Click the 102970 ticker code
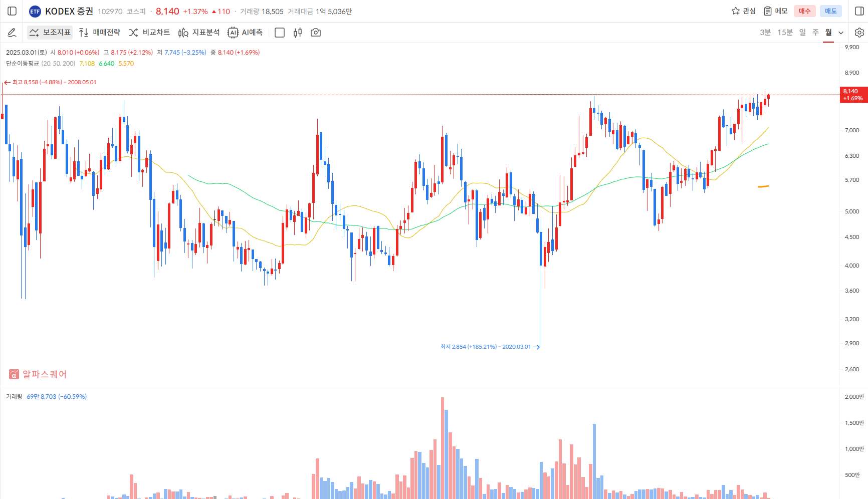 point(110,12)
